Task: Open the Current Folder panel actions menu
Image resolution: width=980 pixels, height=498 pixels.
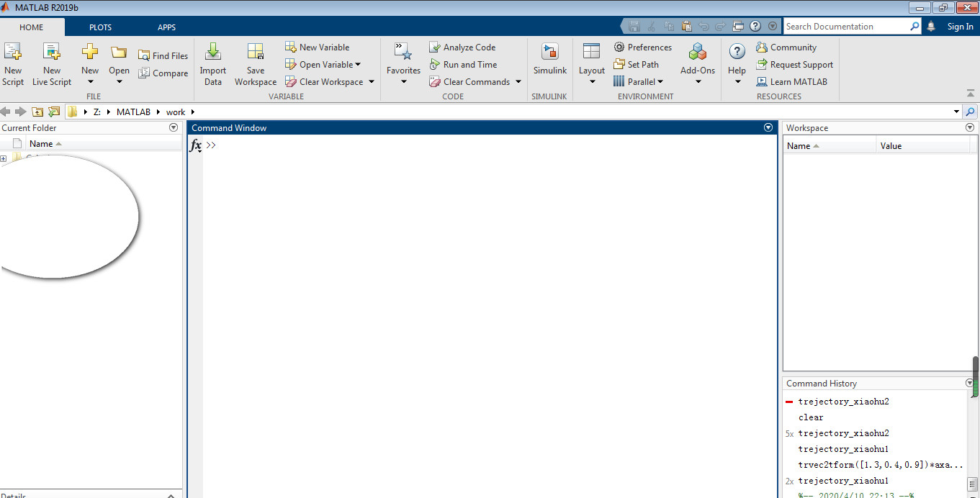Action: 174,127
